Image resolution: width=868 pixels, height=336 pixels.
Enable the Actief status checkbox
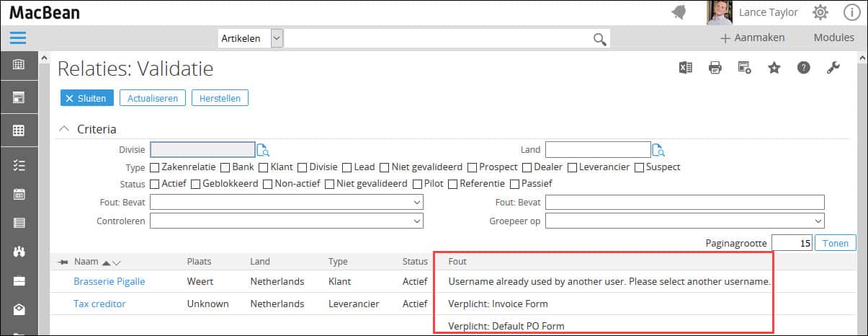click(154, 184)
